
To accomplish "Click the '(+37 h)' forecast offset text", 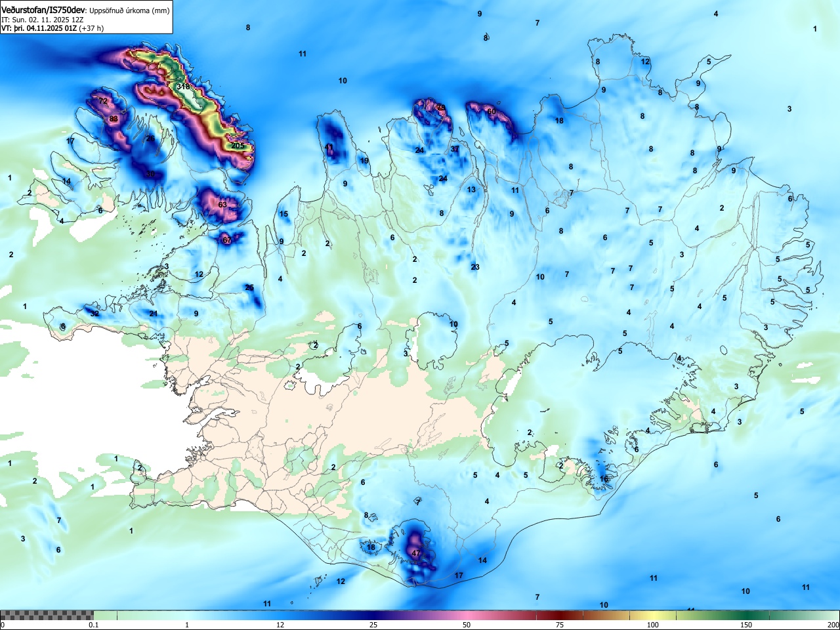I will coord(91,28).
